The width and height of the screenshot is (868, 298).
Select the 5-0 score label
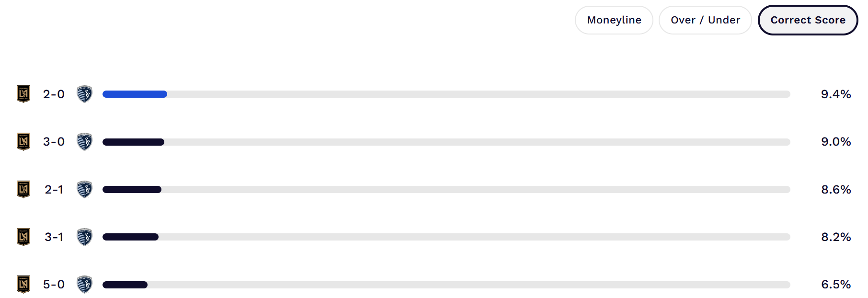[54, 285]
